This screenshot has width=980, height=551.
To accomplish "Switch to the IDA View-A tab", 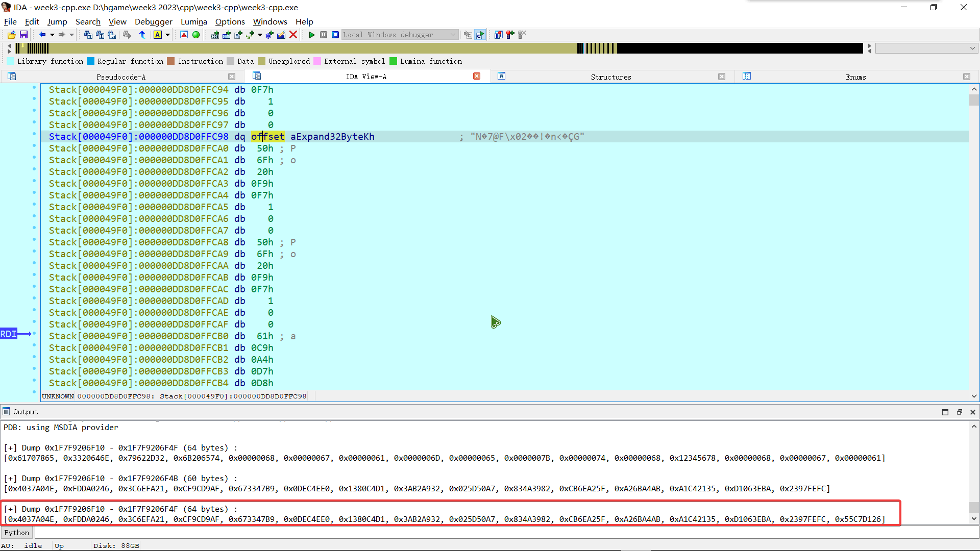I will (x=366, y=77).
